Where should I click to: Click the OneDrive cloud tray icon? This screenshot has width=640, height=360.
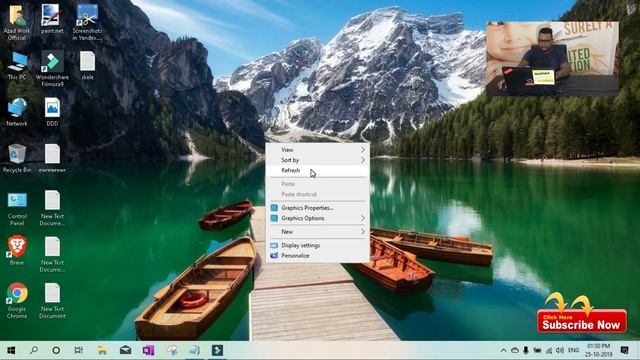515,350
